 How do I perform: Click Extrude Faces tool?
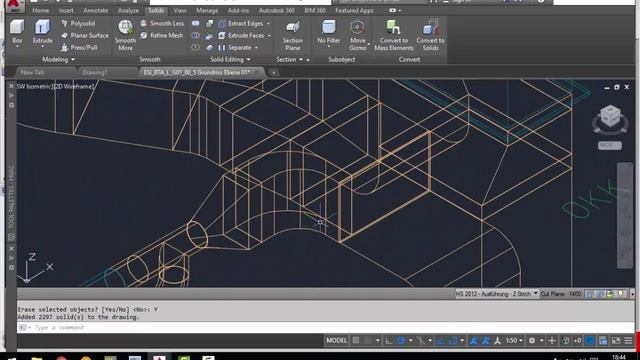click(x=241, y=36)
